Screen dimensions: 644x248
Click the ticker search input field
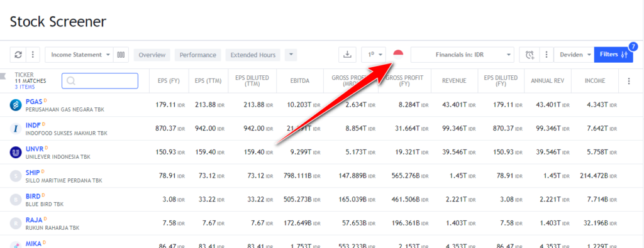tap(100, 81)
